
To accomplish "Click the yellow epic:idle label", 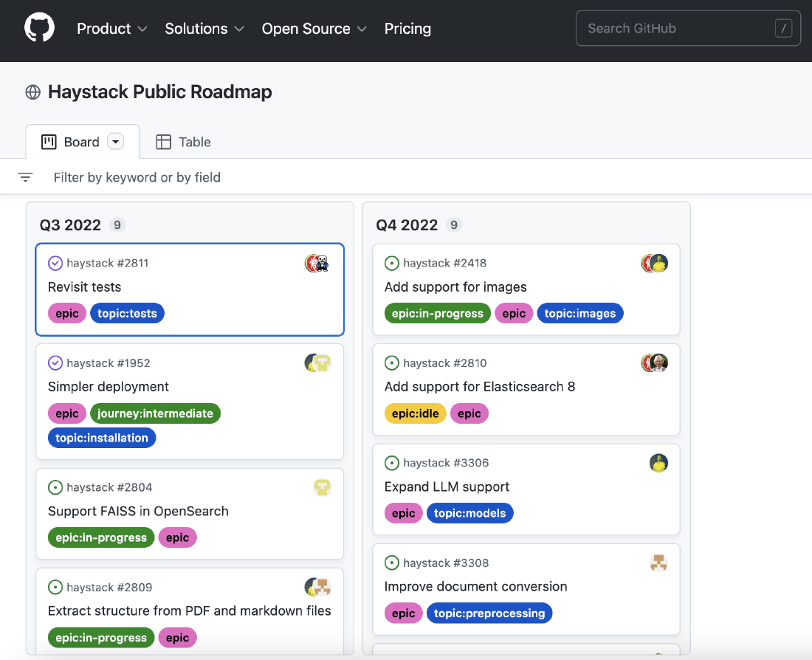I will click(415, 413).
